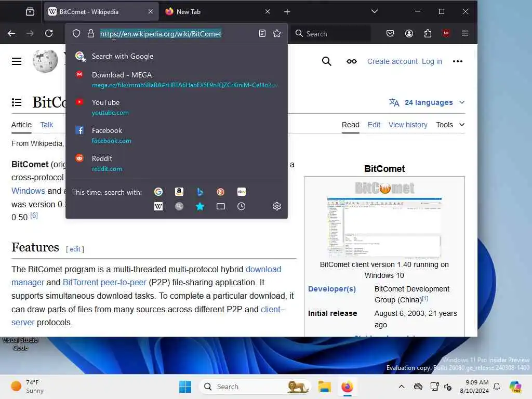
Task: Open Extensions puzzle-piece icon
Action: pos(428,33)
